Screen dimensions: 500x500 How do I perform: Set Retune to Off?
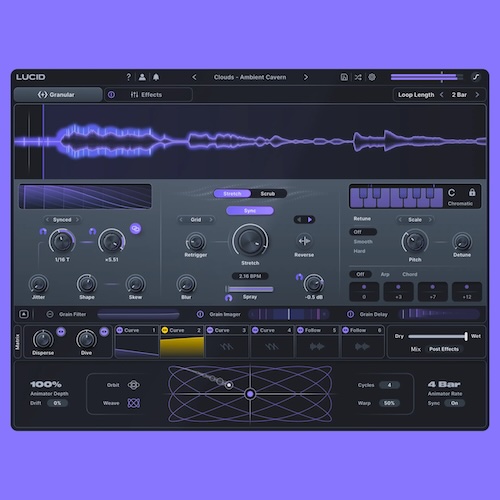coord(363,232)
